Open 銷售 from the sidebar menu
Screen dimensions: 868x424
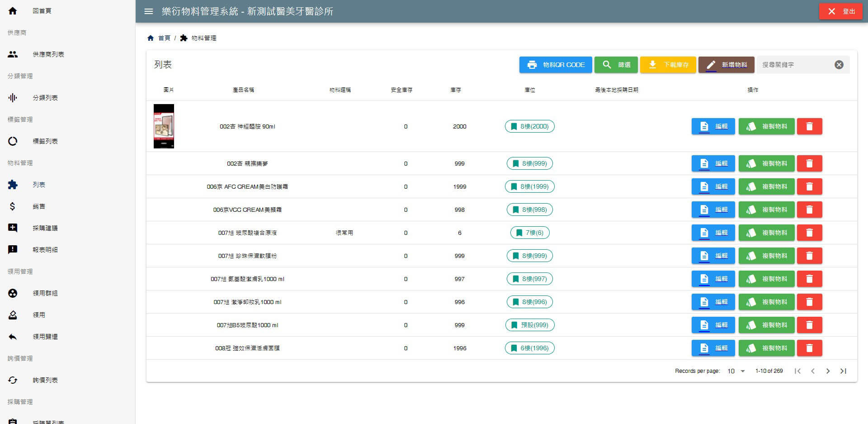tap(39, 206)
